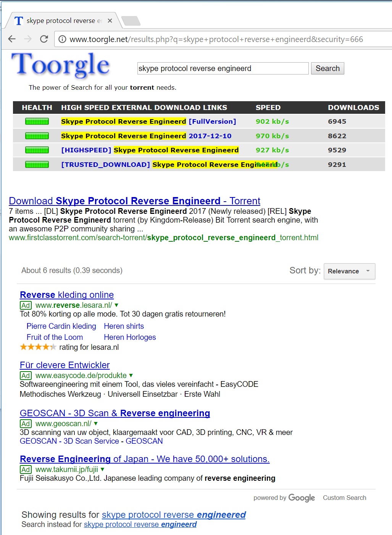Click the www.reverse.lesara.nl/ ad URL
The height and width of the screenshot is (535, 392).
tap(74, 305)
